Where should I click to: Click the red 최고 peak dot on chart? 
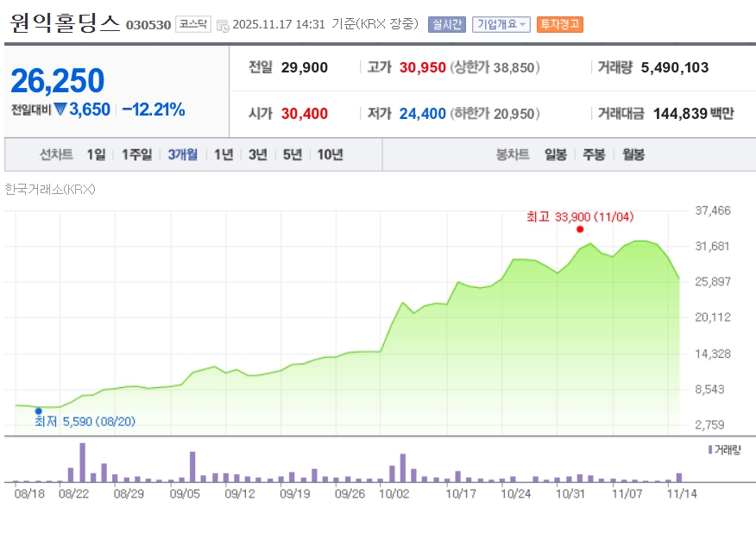pos(580,229)
